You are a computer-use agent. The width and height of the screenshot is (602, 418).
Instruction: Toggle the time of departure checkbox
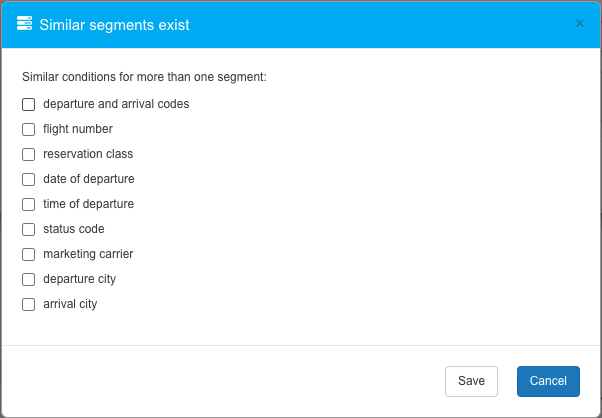tap(29, 204)
